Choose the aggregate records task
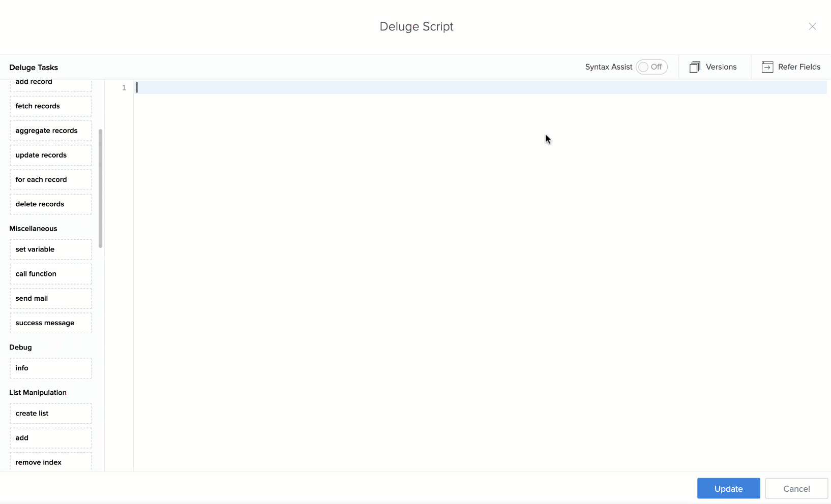 point(51,131)
